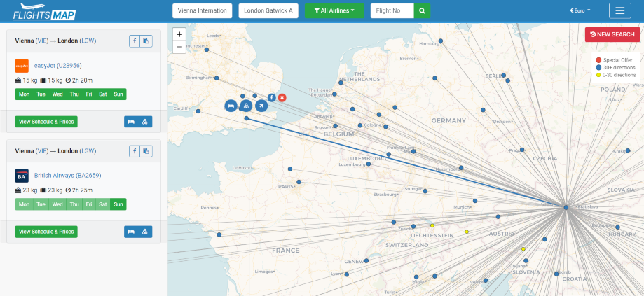Select the London Gatwick marker at route end
This screenshot has width=644, height=296.
[x=247, y=118]
